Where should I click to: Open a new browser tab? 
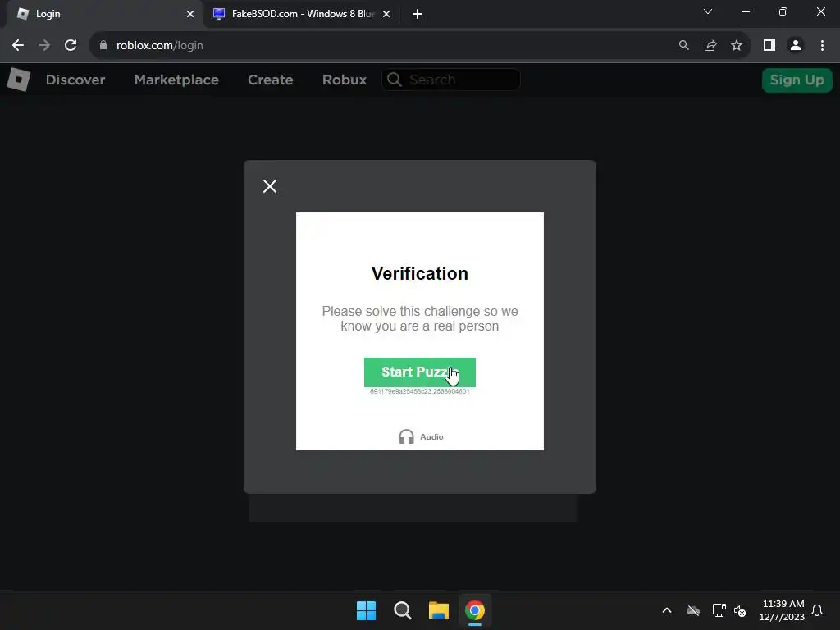point(418,14)
